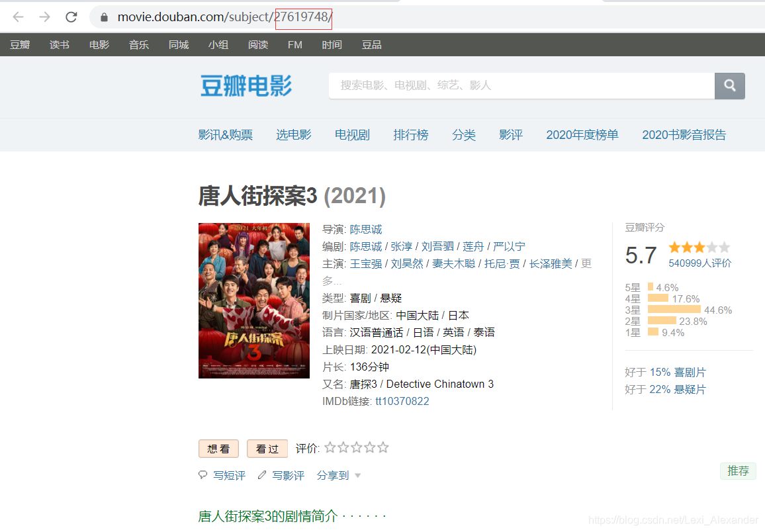Screen dimensions: 765x532
Task: Click the 2星 rating bar 23.8%
Action: point(662,321)
